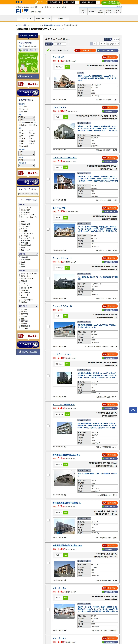Screen dimensions: 138x644
Task: Check 管理費・共益費を含む option
Action: coord(20,122)
